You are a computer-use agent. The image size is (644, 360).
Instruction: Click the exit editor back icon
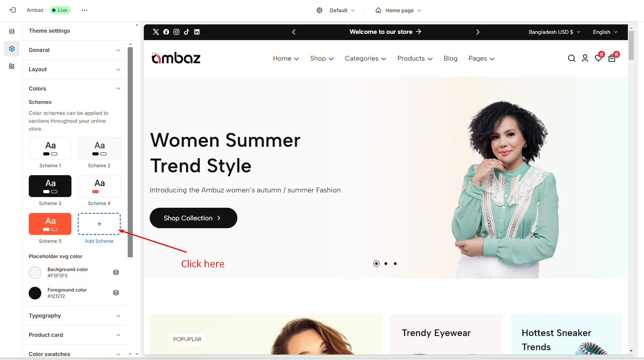pos(13,10)
